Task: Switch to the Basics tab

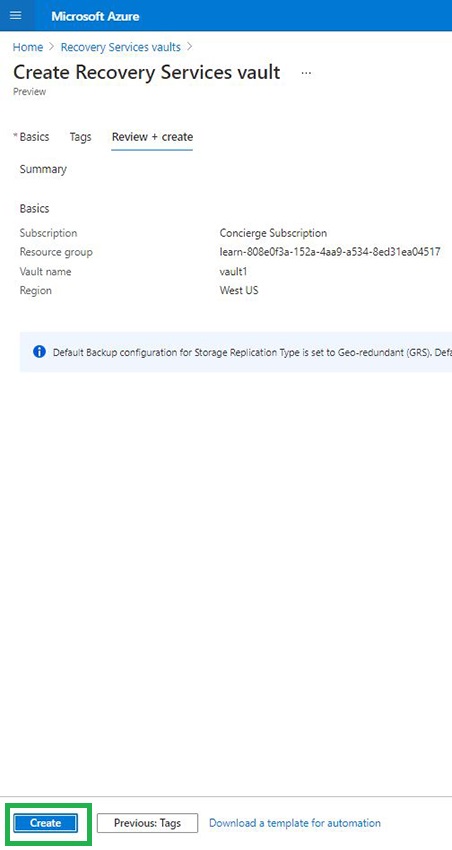Action: click(x=34, y=137)
